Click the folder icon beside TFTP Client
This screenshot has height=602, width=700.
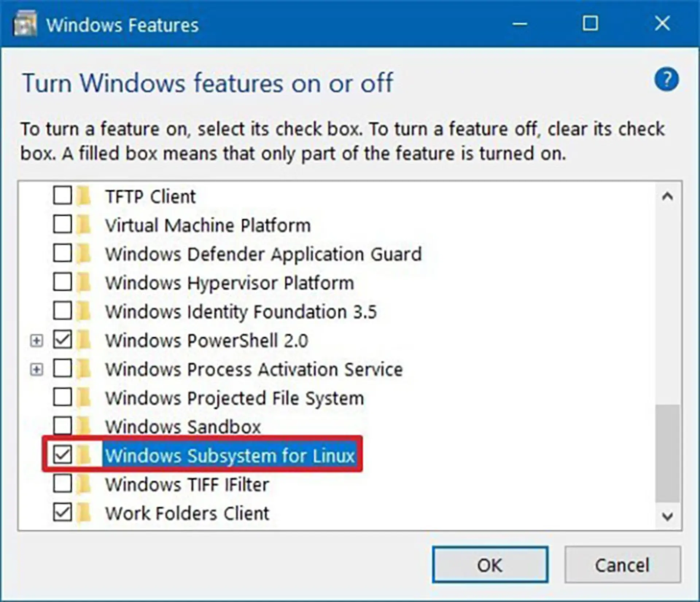click(84, 196)
